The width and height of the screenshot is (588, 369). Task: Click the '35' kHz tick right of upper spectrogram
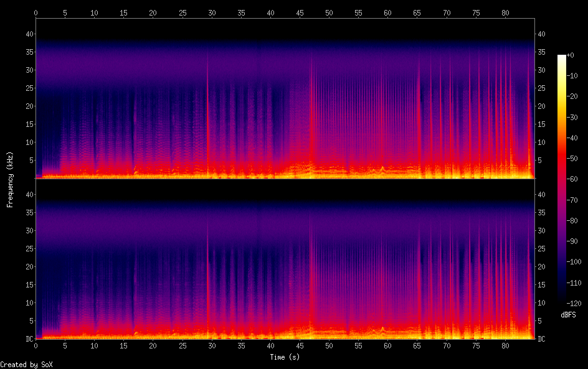[541, 52]
